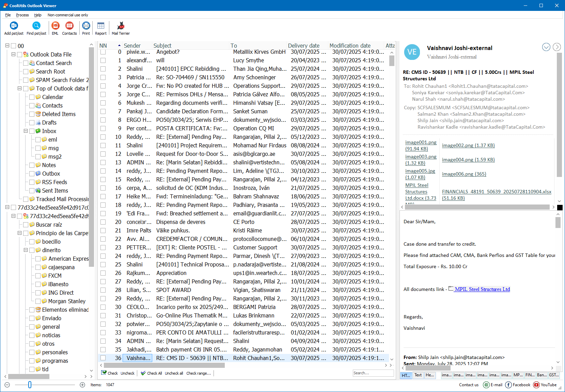The width and height of the screenshot is (565, 392).
Task: Switch to the HT... preview tab
Action: pos(406,375)
